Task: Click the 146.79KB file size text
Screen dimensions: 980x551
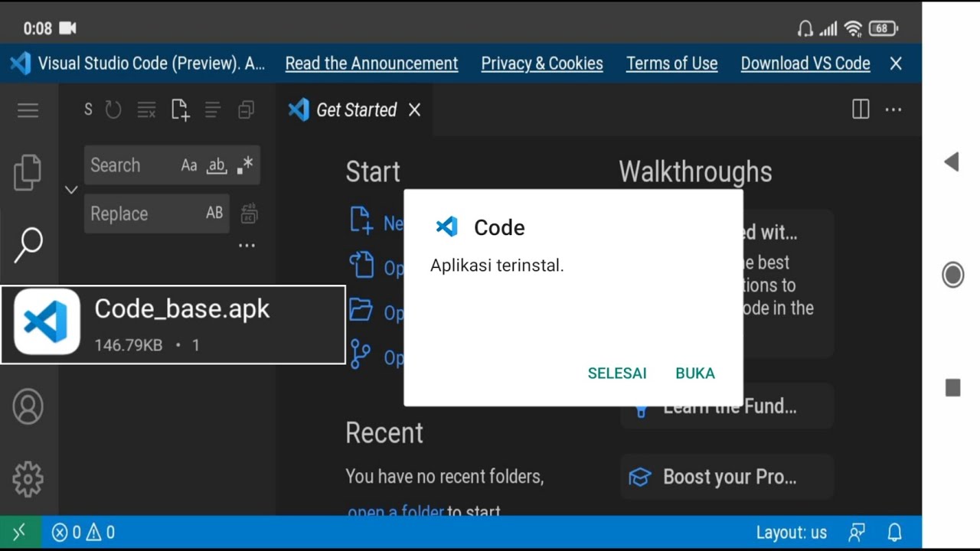Action: click(129, 345)
